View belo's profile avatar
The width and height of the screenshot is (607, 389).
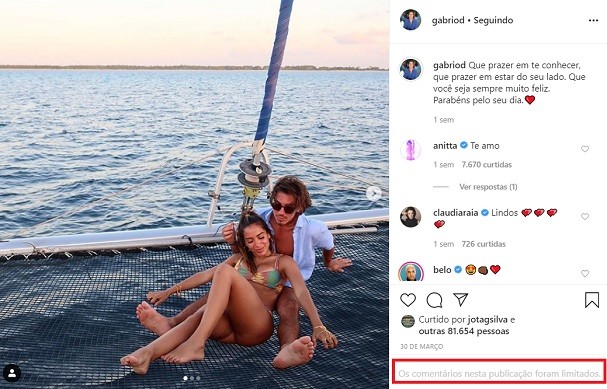[x=410, y=272]
